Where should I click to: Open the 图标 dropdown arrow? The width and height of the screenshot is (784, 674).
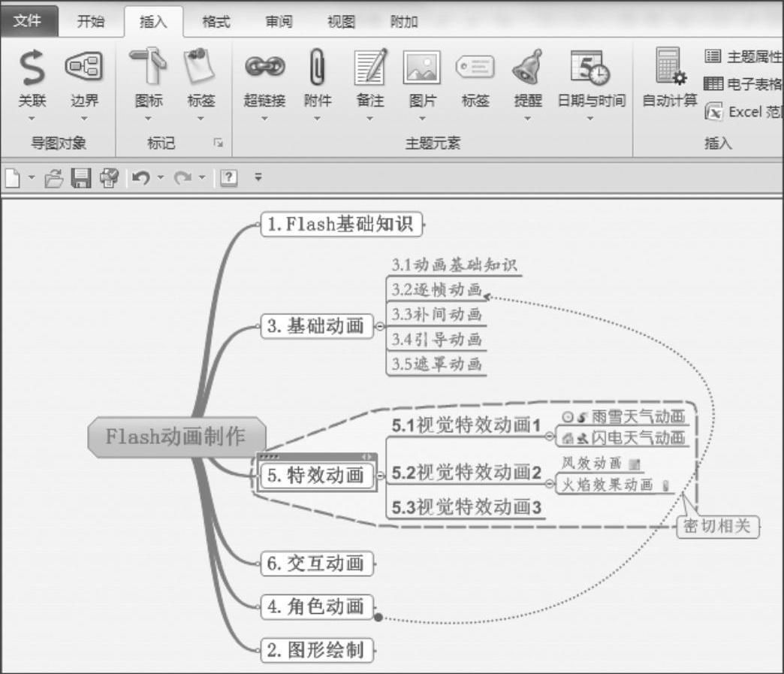tap(148, 119)
